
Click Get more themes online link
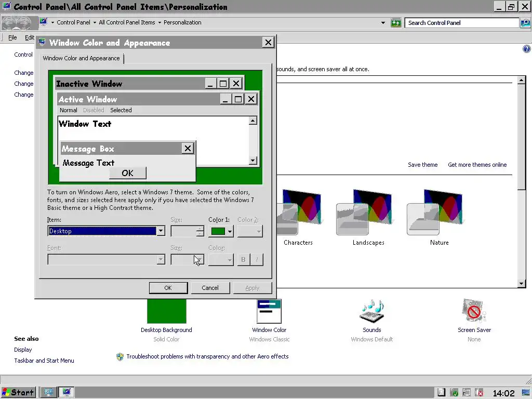coord(477,165)
